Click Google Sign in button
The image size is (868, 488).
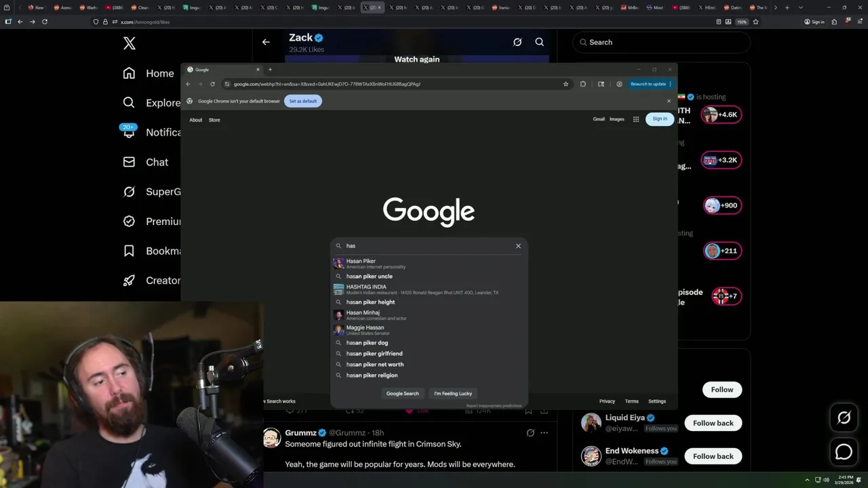(x=660, y=119)
